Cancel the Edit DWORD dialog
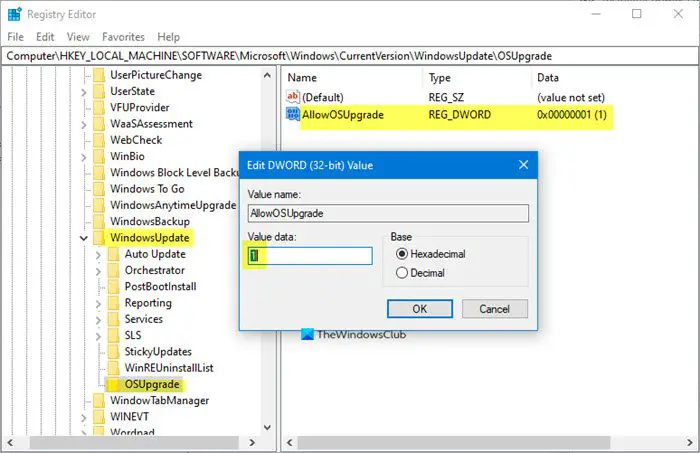 tap(495, 309)
